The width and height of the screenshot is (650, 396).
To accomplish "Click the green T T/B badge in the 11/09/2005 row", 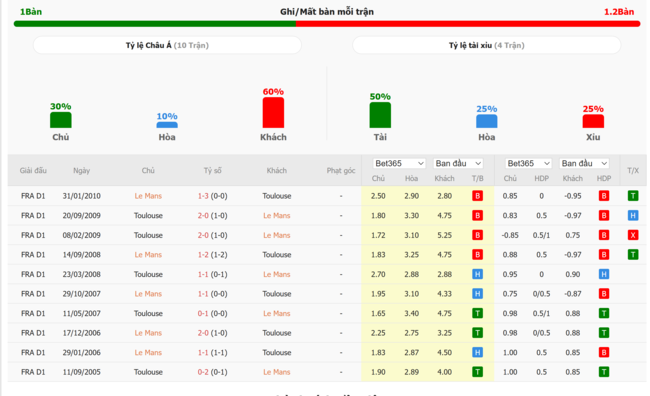I will click(x=478, y=372).
